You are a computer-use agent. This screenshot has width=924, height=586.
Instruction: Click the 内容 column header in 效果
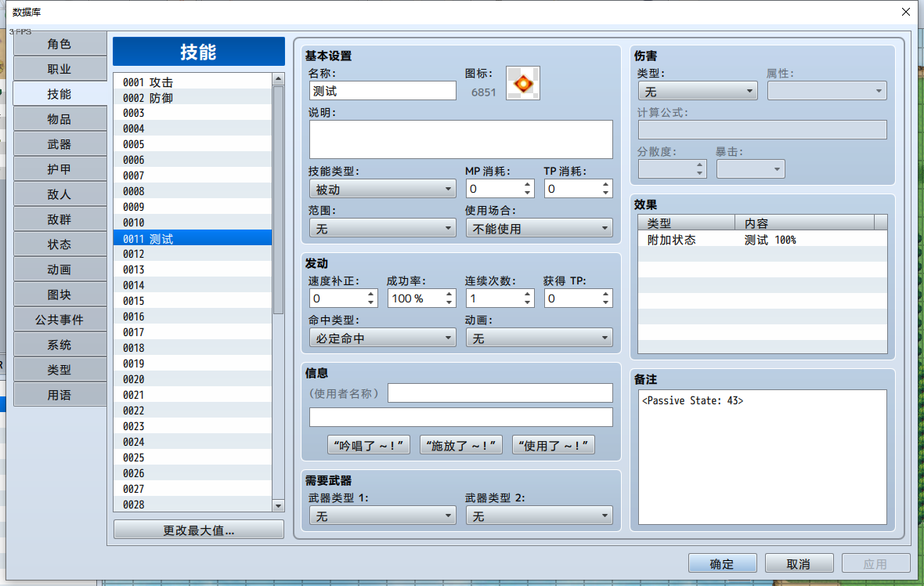[805, 222]
